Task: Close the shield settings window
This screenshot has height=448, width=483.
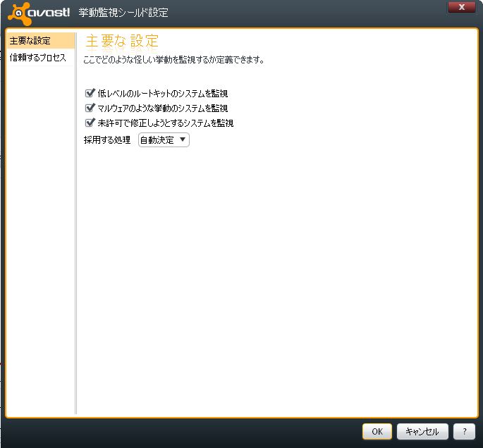Action: 461,8
